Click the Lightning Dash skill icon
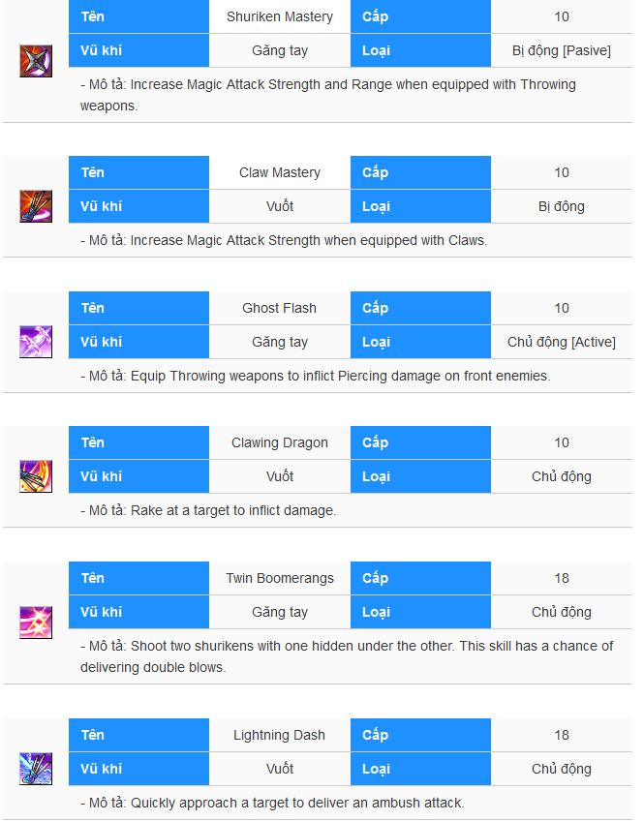The image size is (644, 821). point(36,769)
